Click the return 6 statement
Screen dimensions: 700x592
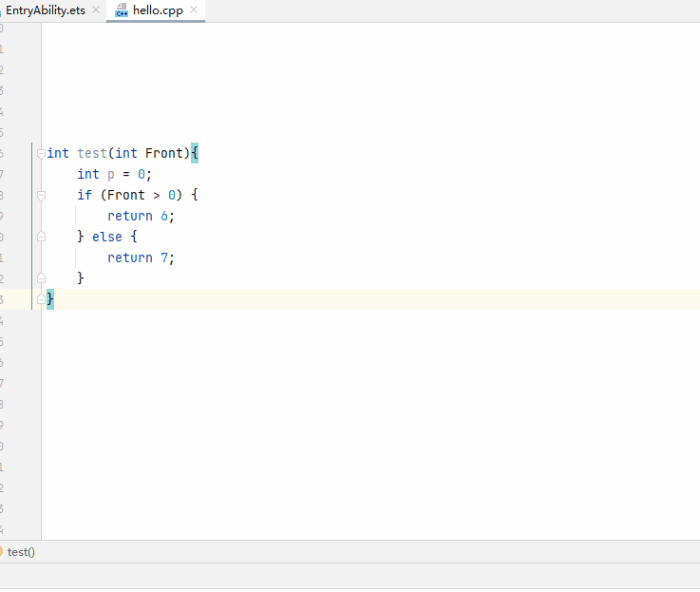click(x=141, y=216)
